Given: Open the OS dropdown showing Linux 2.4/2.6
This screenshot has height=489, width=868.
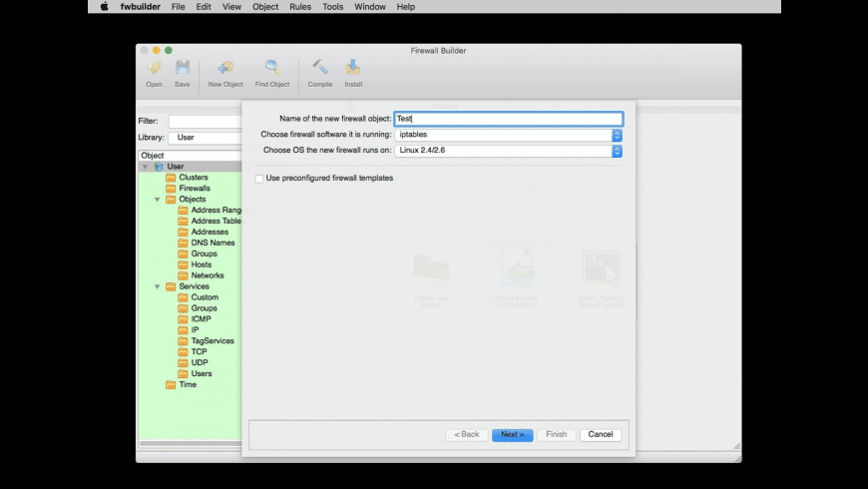Looking at the screenshot, I should click(508, 150).
